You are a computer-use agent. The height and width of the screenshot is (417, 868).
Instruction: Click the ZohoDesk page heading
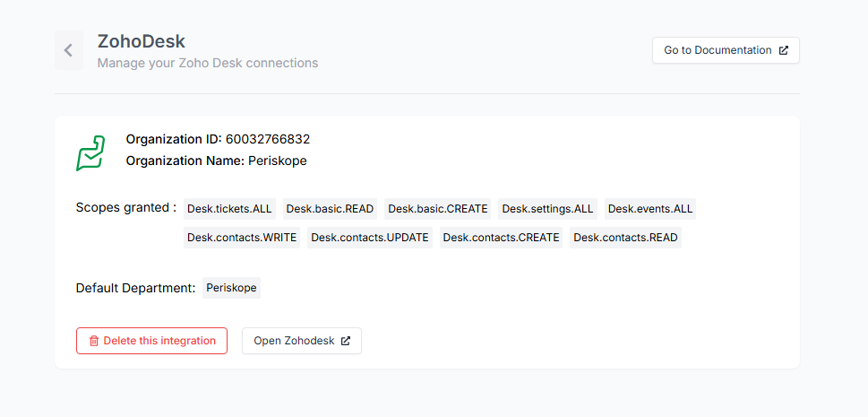pyautogui.click(x=142, y=41)
